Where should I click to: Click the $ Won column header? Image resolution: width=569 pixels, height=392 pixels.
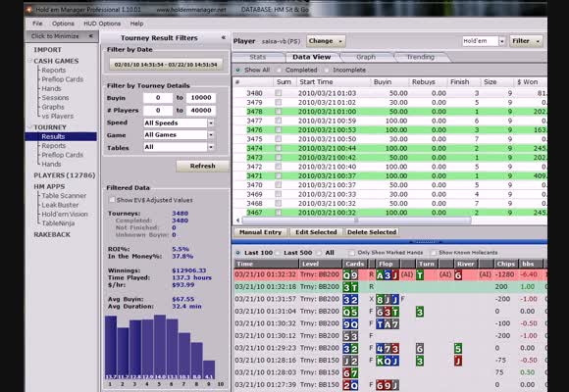tap(530, 82)
